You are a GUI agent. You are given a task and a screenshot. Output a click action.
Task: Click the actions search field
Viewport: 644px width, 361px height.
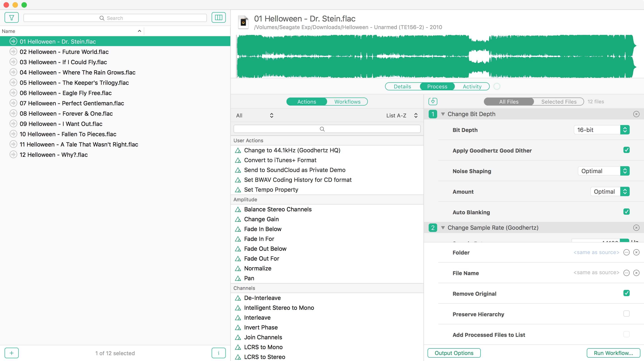click(327, 129)
